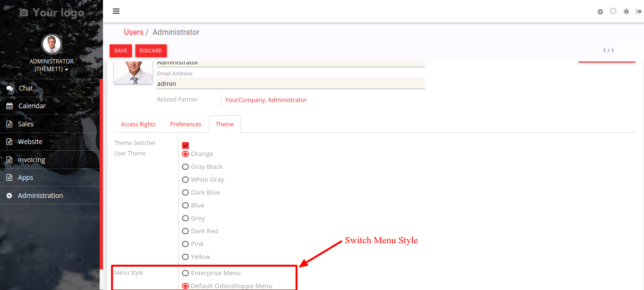The width and height of the screenshot is (644, 290).
Task: Choose the Enterprise Menu style
Action: 185,273
